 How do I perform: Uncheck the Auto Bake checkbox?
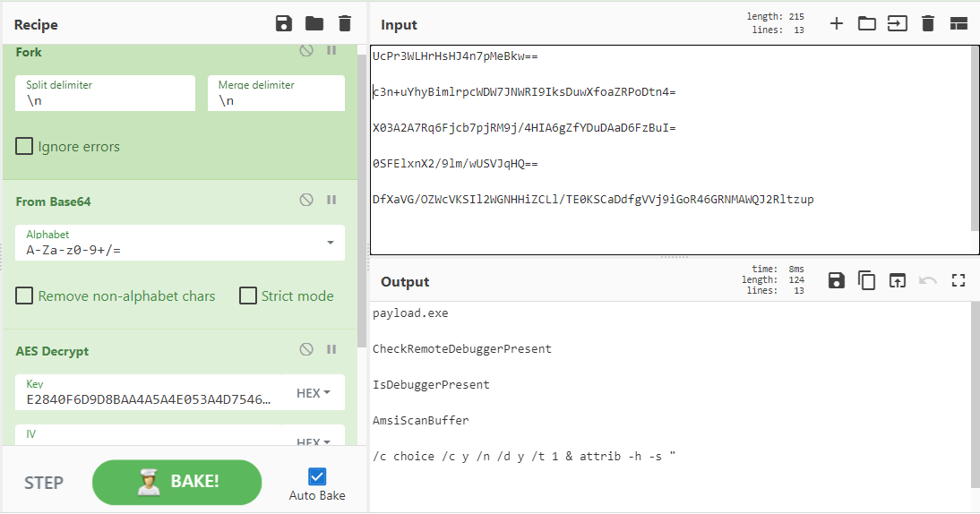317,476
